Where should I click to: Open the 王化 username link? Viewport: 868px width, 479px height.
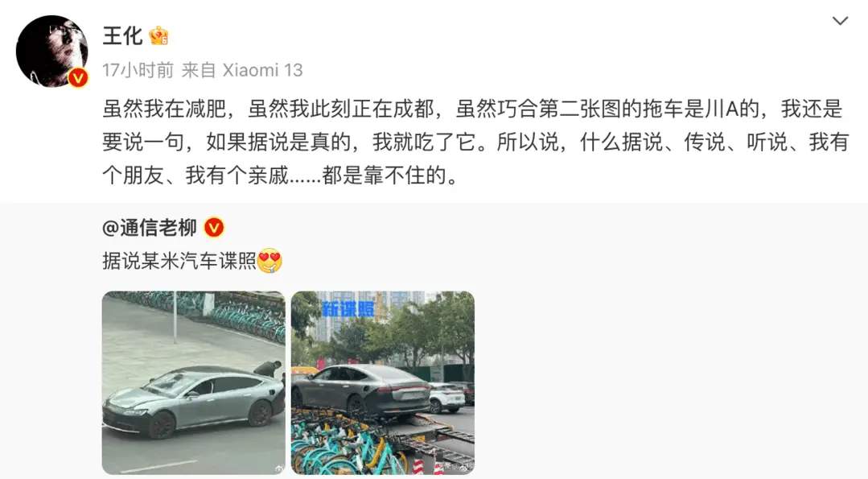pyautogui.click(x=122, y=36)
